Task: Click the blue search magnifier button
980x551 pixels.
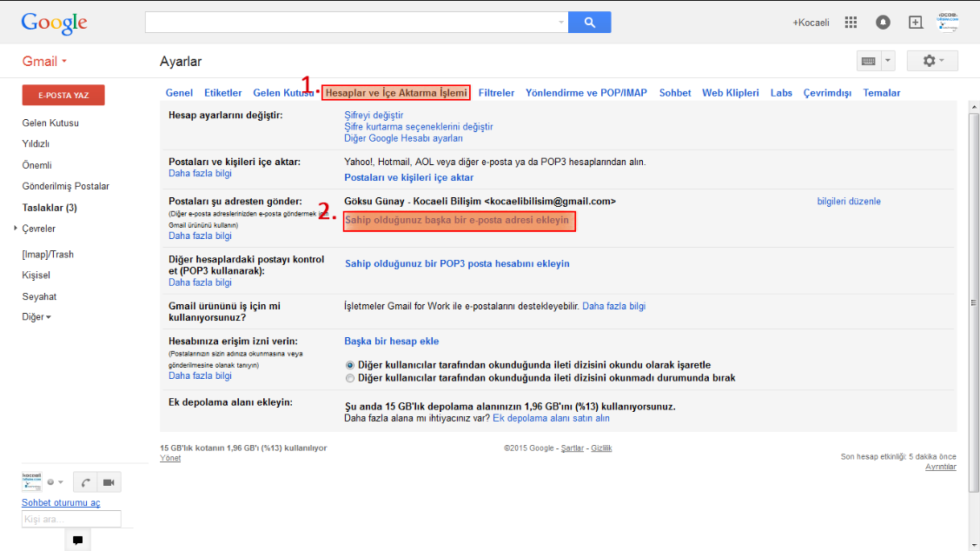Action: [x=589, y=23]
